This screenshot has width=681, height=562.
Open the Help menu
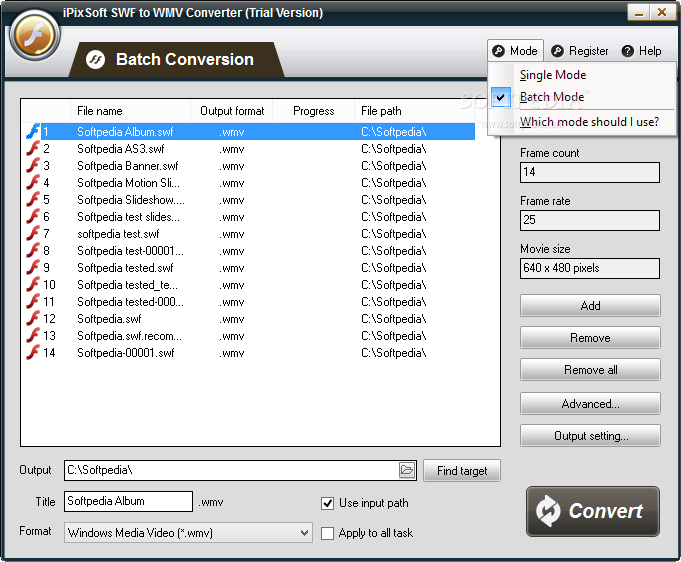coord(641,51)
